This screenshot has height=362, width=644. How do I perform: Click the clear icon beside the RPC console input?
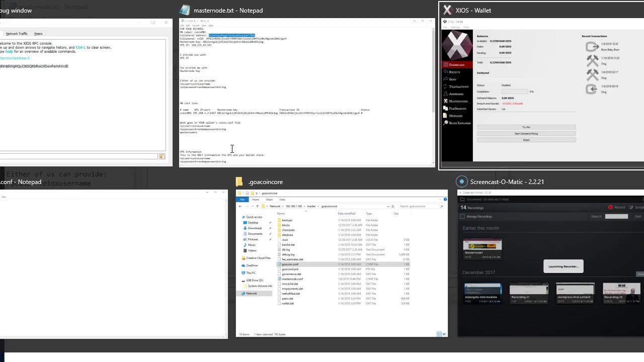tap(162, 157)
